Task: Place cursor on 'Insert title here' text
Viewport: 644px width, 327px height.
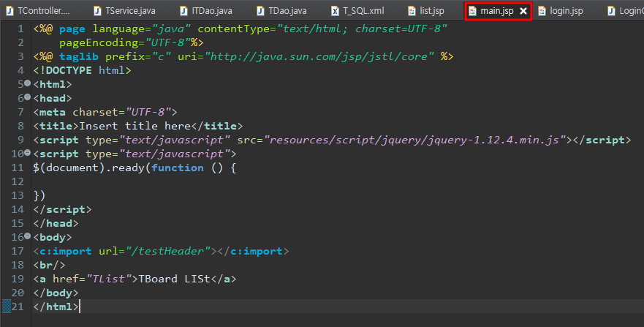Action: click(x=135, y=126)
